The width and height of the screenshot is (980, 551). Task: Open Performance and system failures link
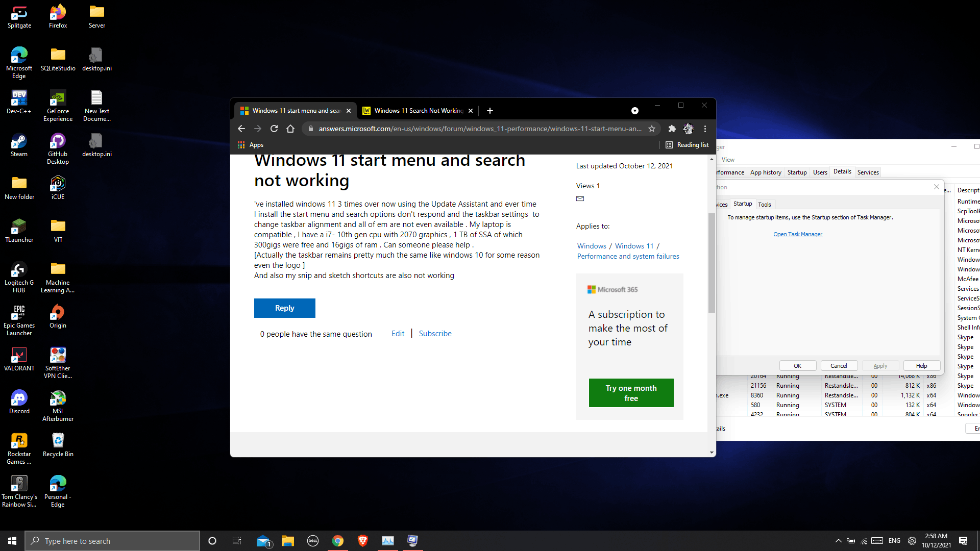(x=628, y=256)
